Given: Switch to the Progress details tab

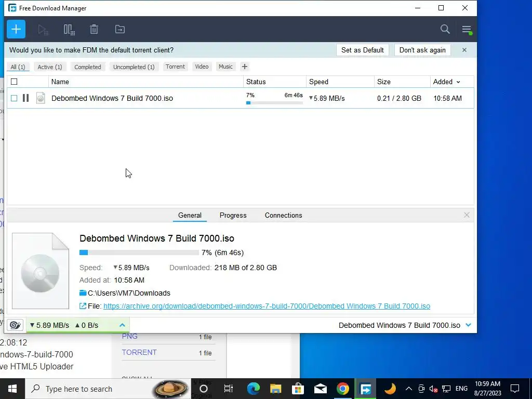Looking at the screenshot, I should click(233, 215).
